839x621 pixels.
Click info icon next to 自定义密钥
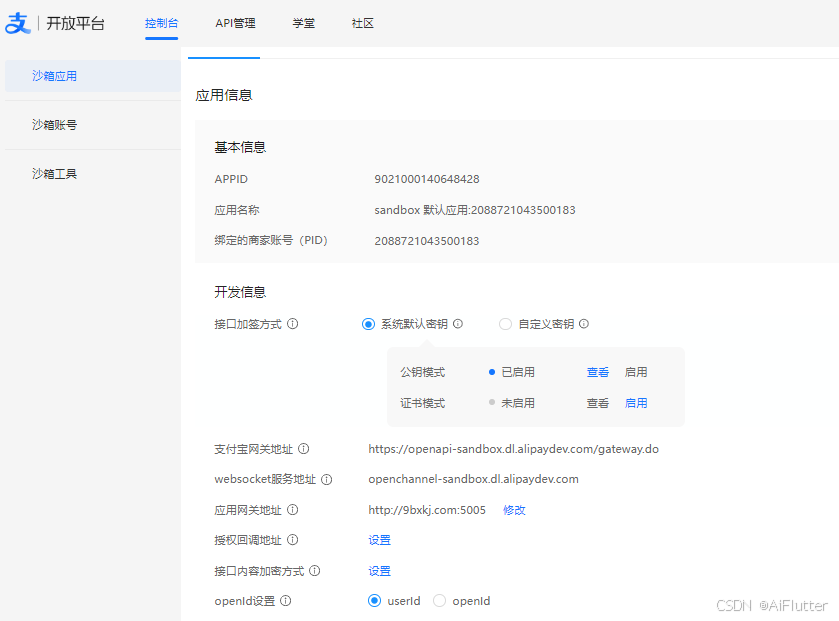(584, 324)
